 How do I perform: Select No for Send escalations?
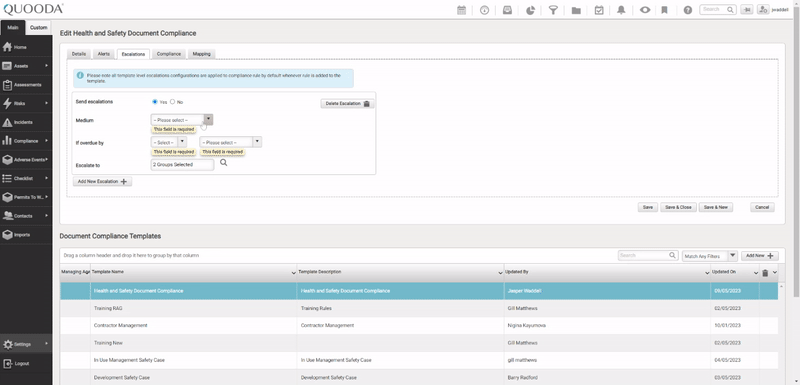pyautogui.click(x=172, y=101)
